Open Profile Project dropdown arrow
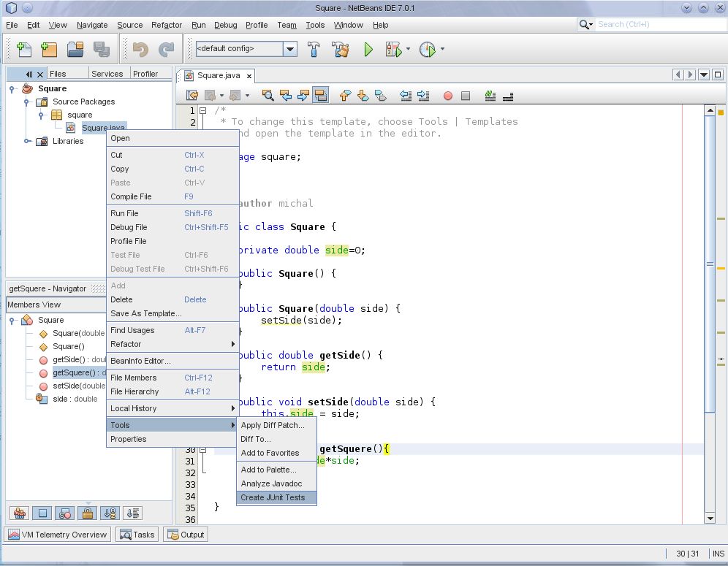 442,49
